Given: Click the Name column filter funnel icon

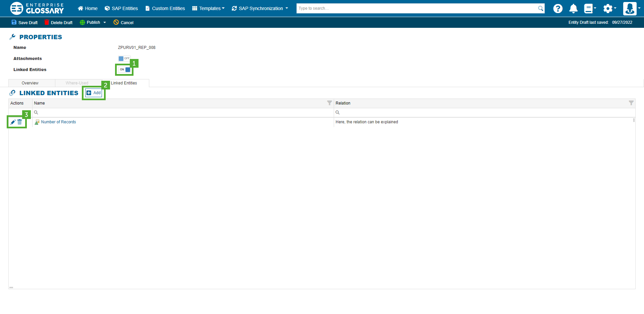Looking at the screenshot, I should [329, 103].
